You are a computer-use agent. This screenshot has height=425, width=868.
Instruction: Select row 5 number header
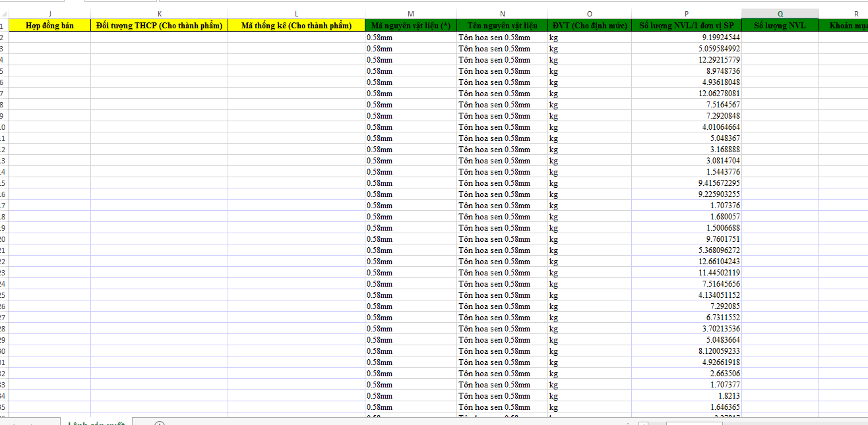(x=4, y=71)
